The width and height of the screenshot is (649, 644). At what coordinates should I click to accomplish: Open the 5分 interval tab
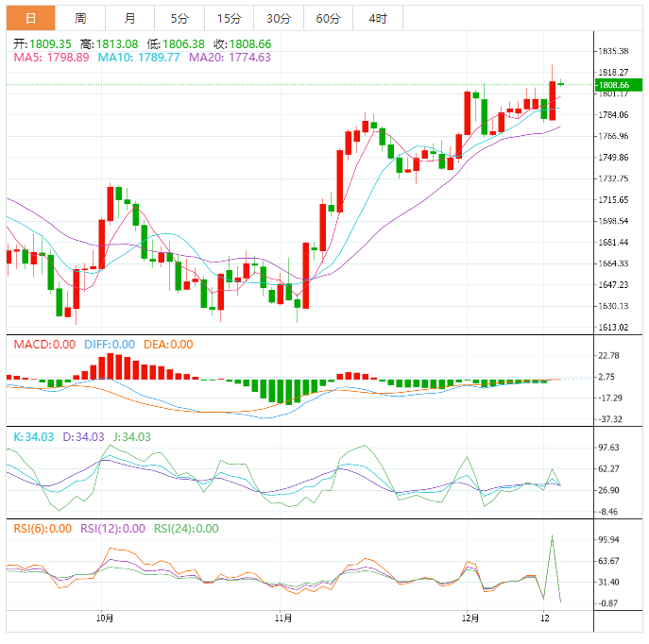[x=179, y=18]
